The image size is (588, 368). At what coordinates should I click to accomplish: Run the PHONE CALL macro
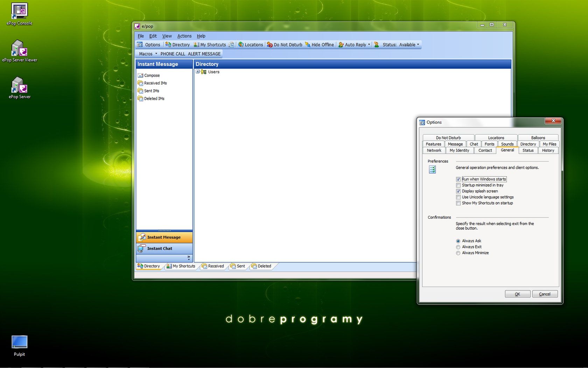click(x=173, y=54)
